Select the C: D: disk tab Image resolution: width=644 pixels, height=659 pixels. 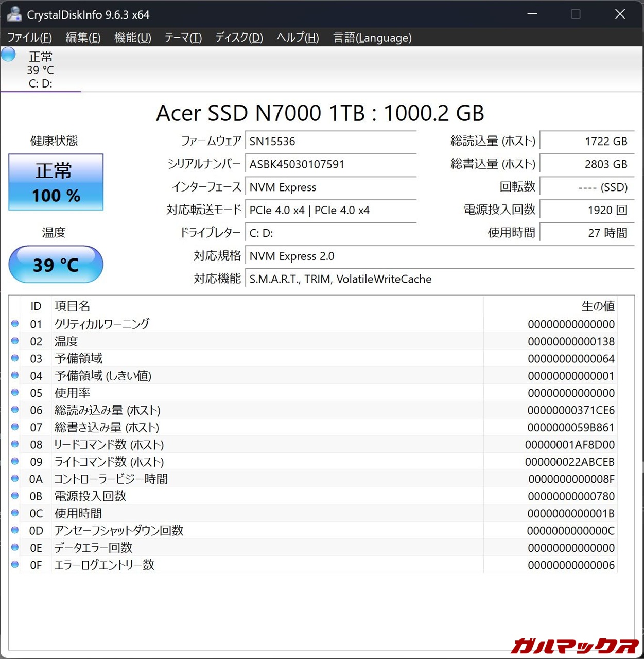click(x=40, y=70)
